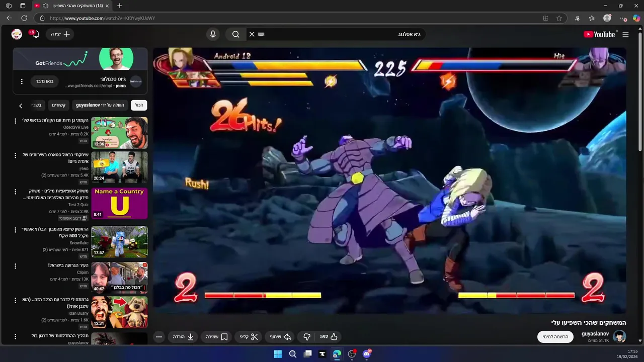Open the guyaslanov channel name link
The height and width of the screenshot is (362, 644).
point(595,334)
